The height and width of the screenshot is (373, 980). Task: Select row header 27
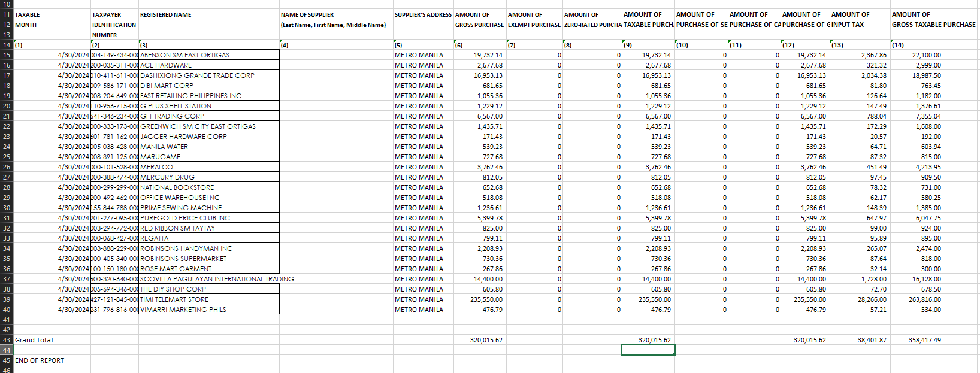tap(7, 177)
